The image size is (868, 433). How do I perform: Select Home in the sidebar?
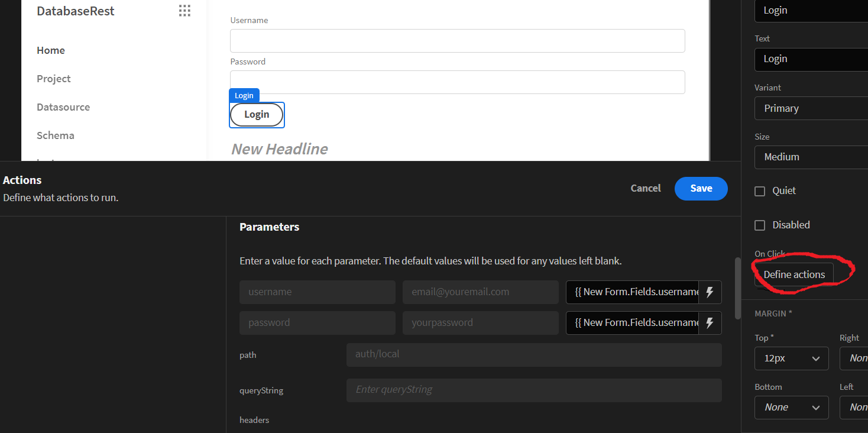tap(50, 50)
